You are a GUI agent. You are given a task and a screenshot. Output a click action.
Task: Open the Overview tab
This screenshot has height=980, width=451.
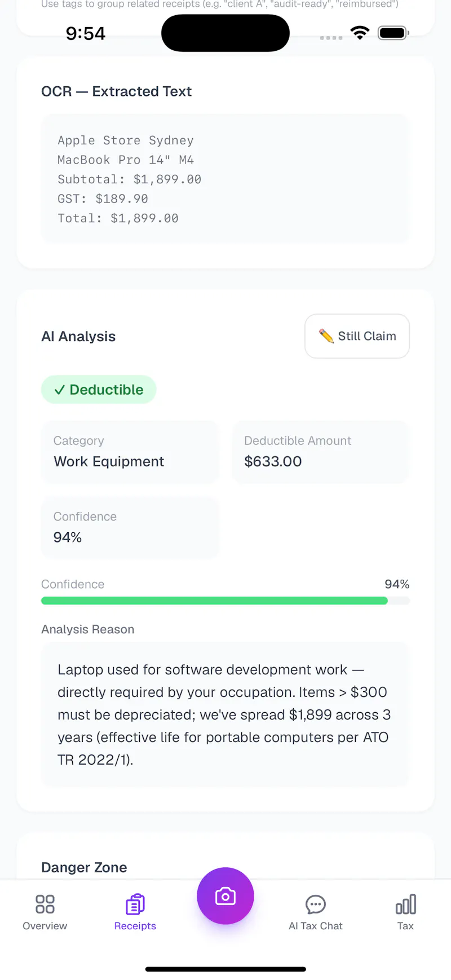click(x=45, y=912)
